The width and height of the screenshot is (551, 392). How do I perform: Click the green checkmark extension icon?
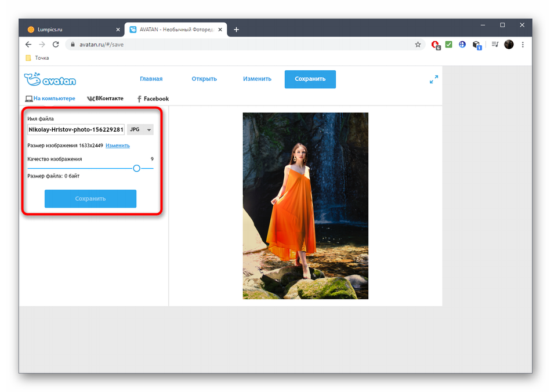tap(448, 45)
